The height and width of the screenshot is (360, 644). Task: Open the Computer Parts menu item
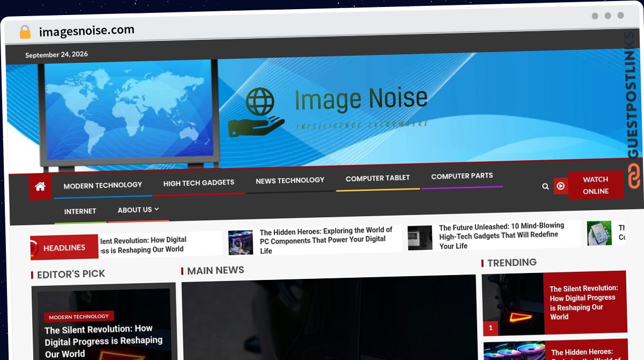coord(462,176)
